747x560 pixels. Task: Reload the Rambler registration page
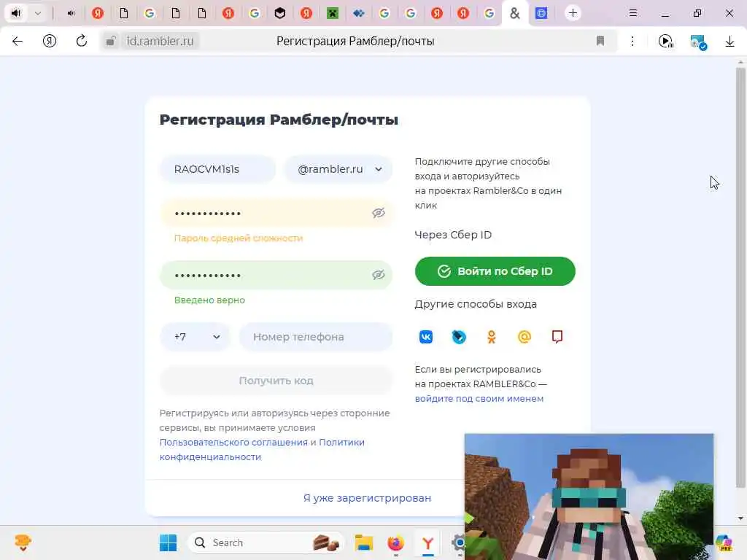(x=82, y=41)
